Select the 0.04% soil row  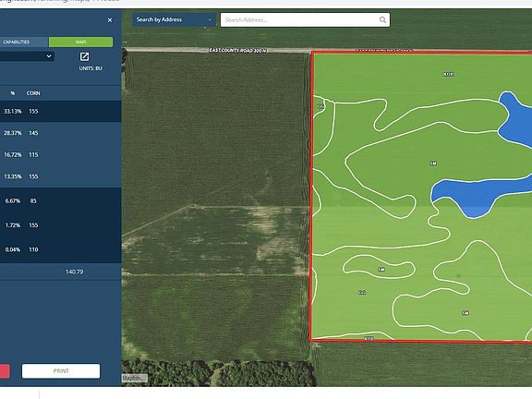(61, 249)
